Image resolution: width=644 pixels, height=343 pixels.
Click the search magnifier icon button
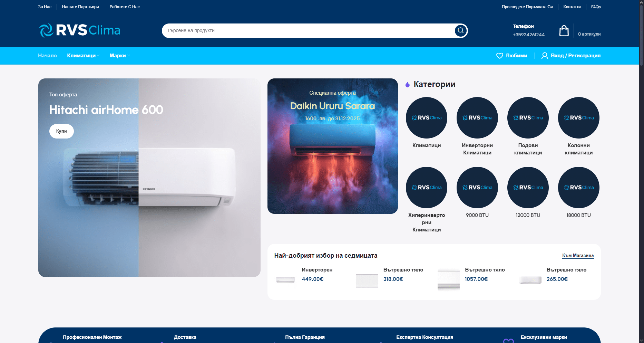pos(460,31)
